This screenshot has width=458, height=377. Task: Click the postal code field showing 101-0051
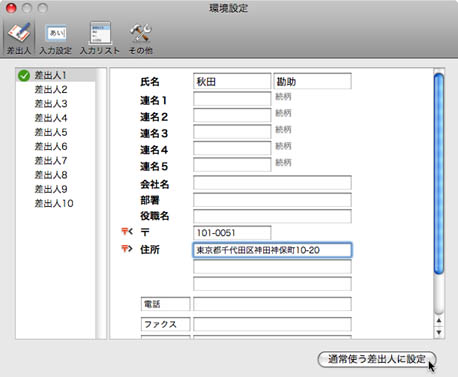(232, 233)
